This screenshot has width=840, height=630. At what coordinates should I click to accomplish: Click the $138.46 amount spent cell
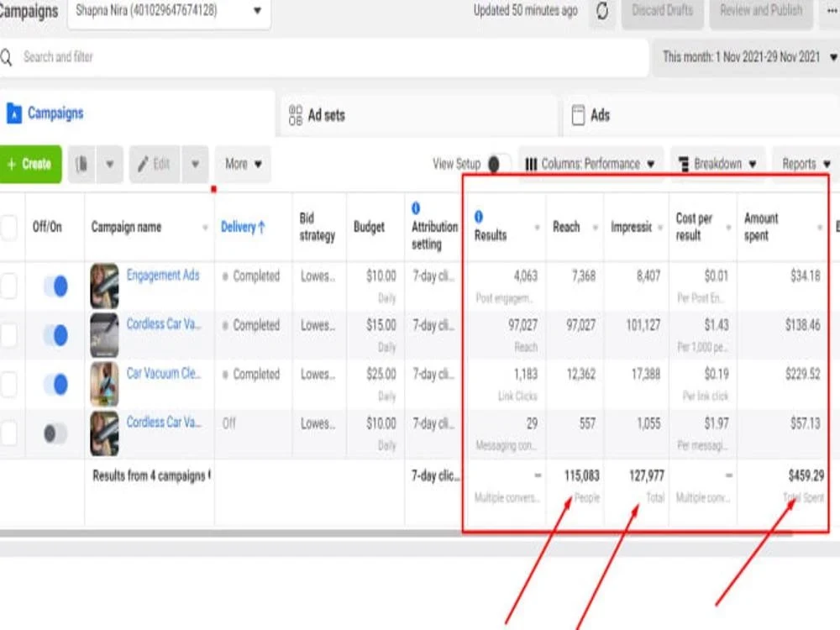tap(802, 324)
